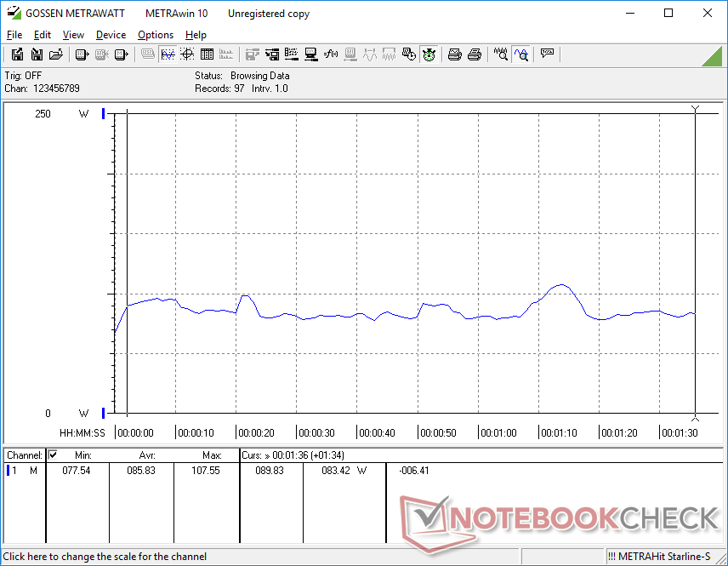Click the cursor marker at chart bottom right
Screen dimensions: 728x566
point(695,418)
